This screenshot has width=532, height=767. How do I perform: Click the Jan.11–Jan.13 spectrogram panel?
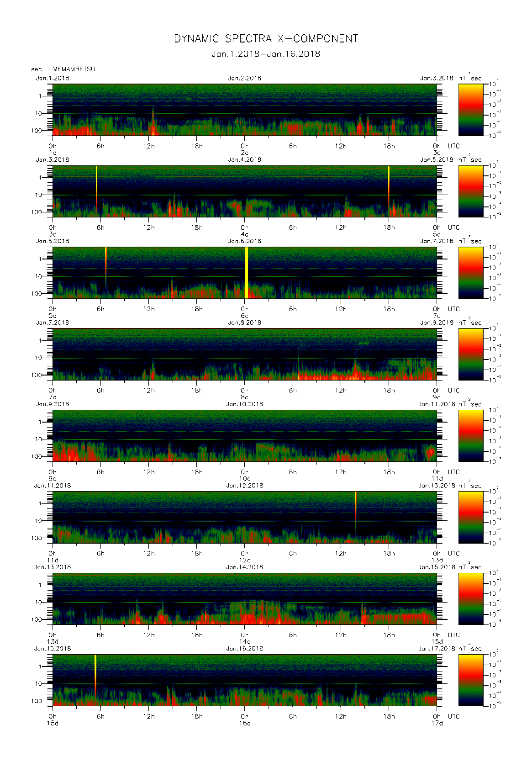(x=245, y=517)
